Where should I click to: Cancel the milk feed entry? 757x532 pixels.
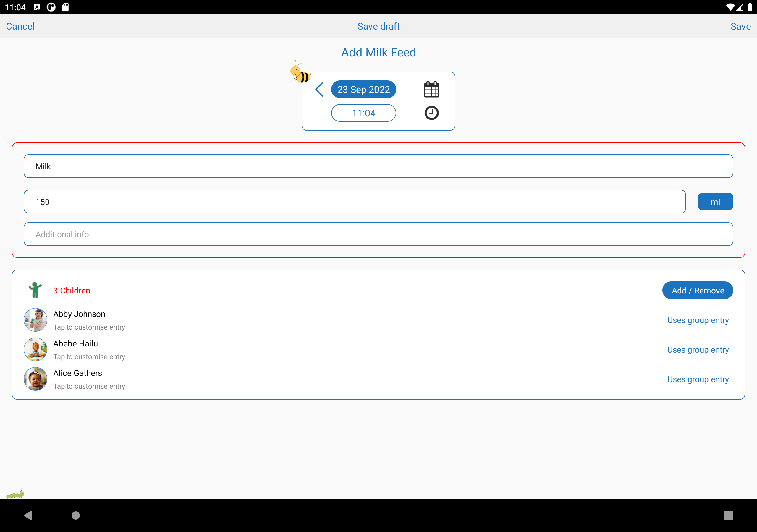point(20,26)
